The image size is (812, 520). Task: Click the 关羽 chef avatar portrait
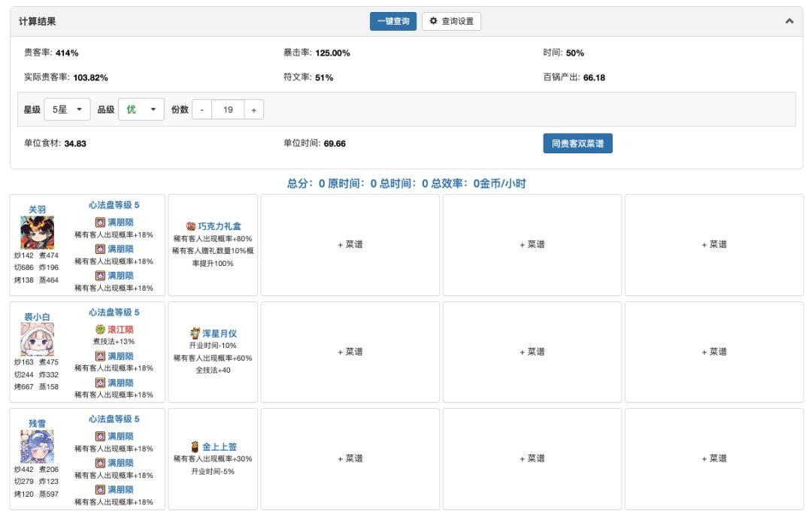37,233
